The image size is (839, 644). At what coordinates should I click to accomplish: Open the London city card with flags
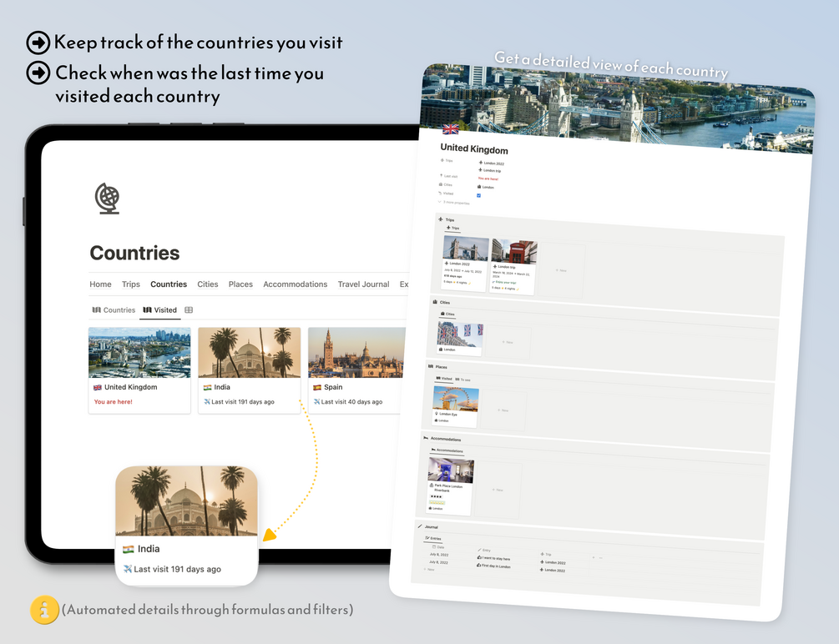(x=460, y=338)
